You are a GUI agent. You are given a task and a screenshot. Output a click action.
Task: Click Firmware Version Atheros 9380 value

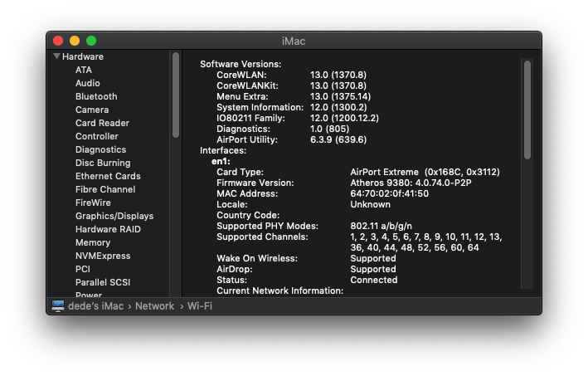click(411, 183)
